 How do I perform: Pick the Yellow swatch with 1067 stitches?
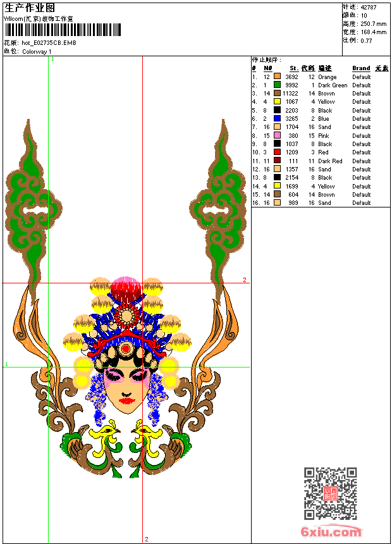pos(277,102)
